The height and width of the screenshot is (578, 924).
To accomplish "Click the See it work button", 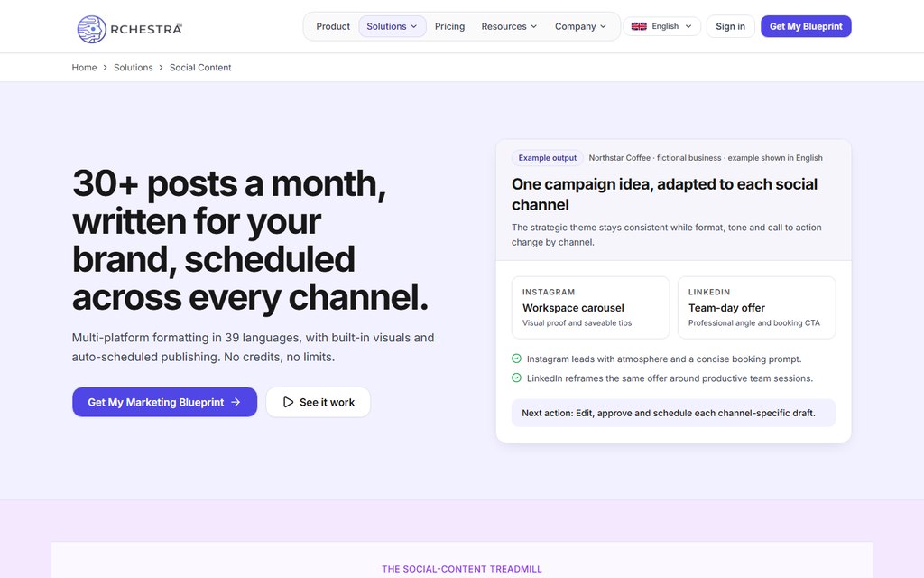I will 319,402.
